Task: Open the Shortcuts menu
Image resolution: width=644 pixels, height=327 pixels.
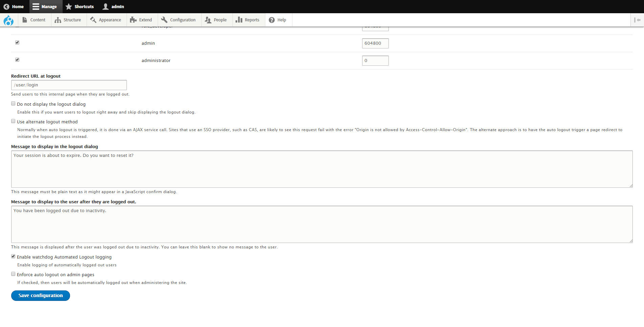Action: [80, 6]
